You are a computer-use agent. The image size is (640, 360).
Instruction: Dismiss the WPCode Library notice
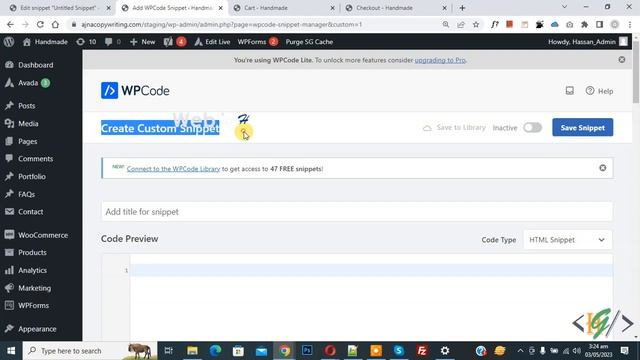602,168
